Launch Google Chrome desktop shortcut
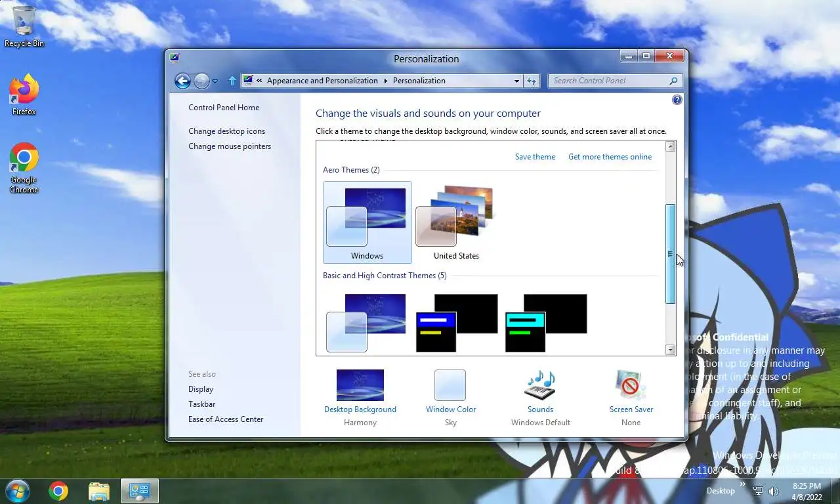The width and height of the screenshot is (840, 504). point(24,168)
